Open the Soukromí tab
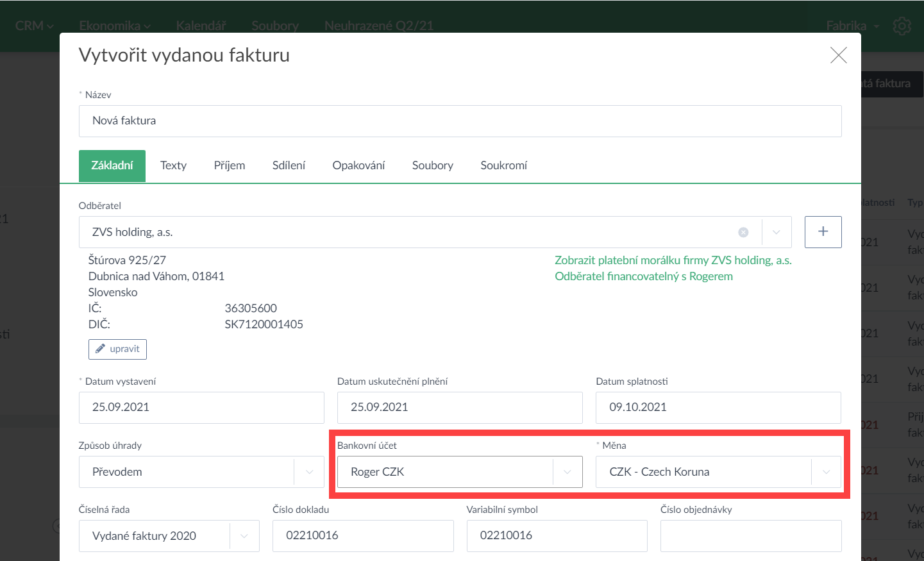This screenshot has height=561, width=924. point(503,165)
